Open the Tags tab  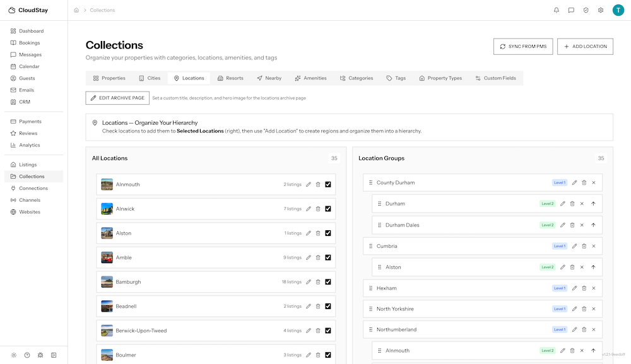(396, 78)
